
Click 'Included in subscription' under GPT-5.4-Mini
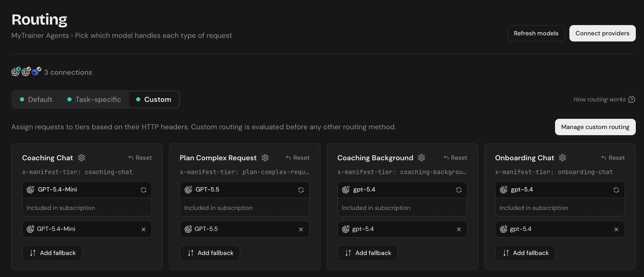point(61,208)
